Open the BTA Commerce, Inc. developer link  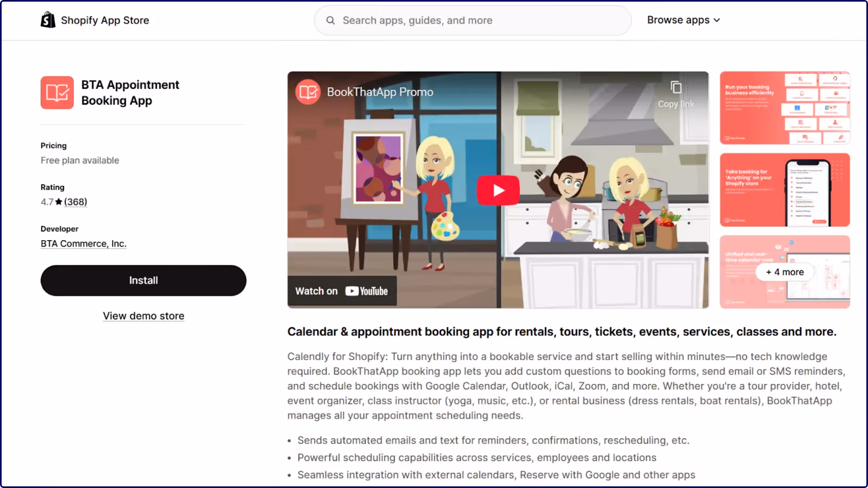coord(84,244)
